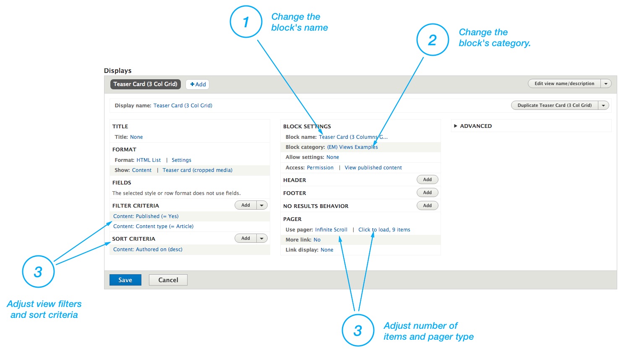Open the Duplicate Teaser Card dropdown arrow
Viewport: 634px width, 364px height.
pos(603,105)
